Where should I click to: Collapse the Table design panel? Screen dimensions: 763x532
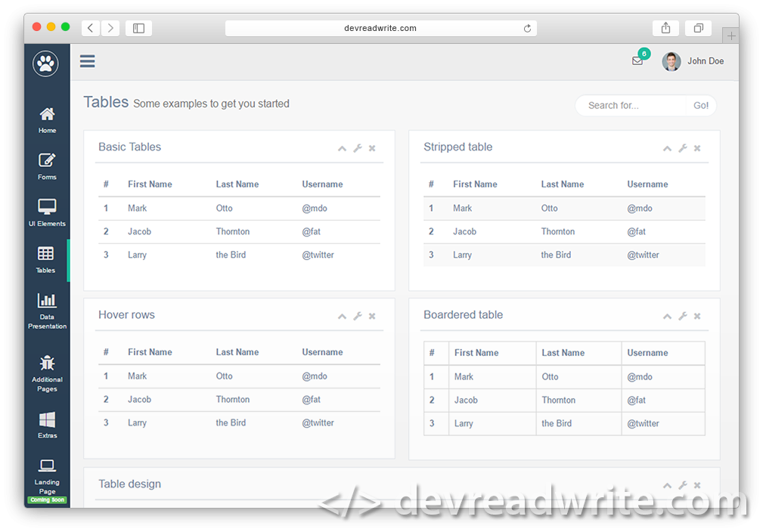coord(667,485)
